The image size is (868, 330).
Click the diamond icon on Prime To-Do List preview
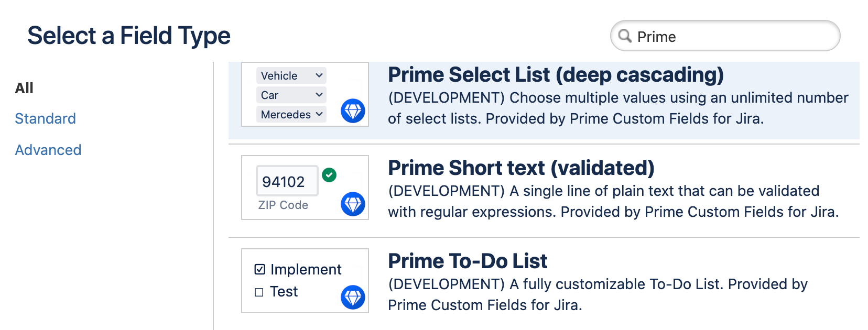click(x=352, y=297)
